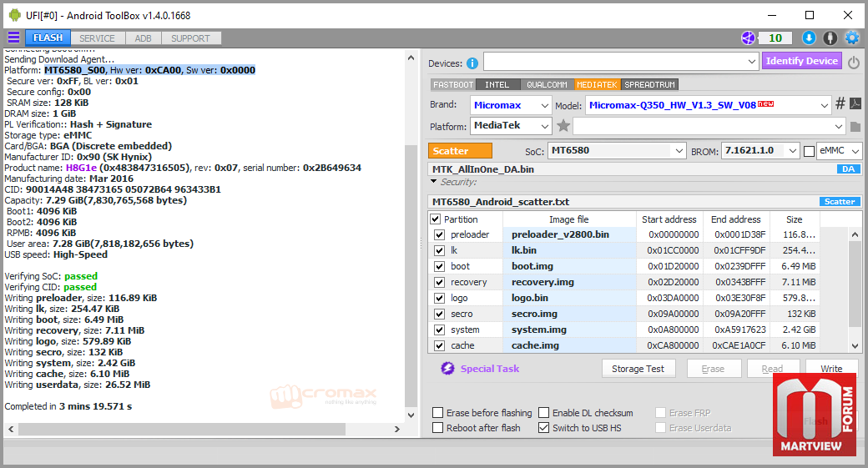Toggle the checkbox beside eMMC
This screenshot has height=468, width=868.
click(x=809, y=151)
